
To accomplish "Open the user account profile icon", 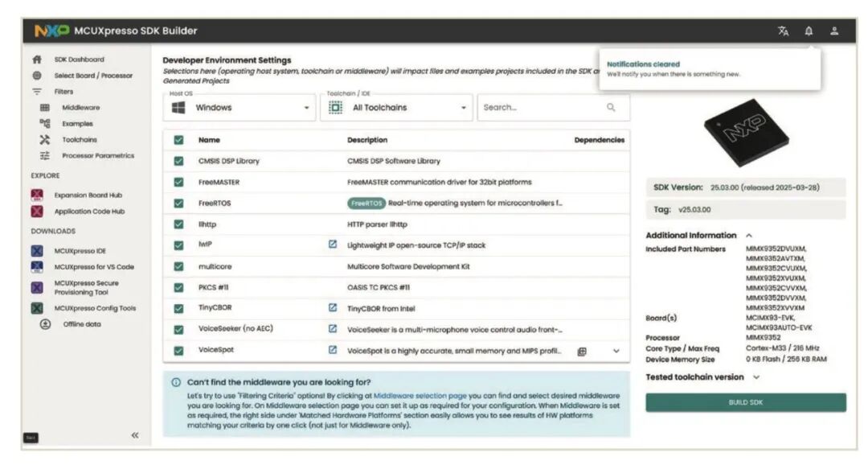I will [834, 31].
